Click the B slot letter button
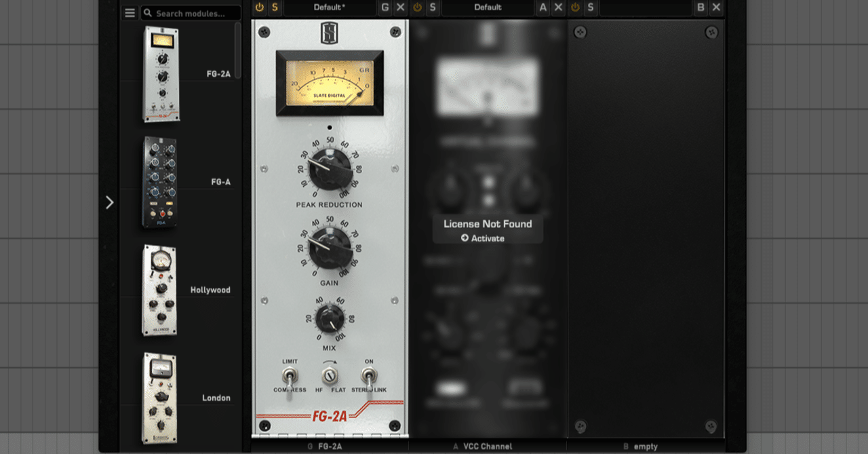The height and width of the screenshot is (454, 868). point(701,7)
